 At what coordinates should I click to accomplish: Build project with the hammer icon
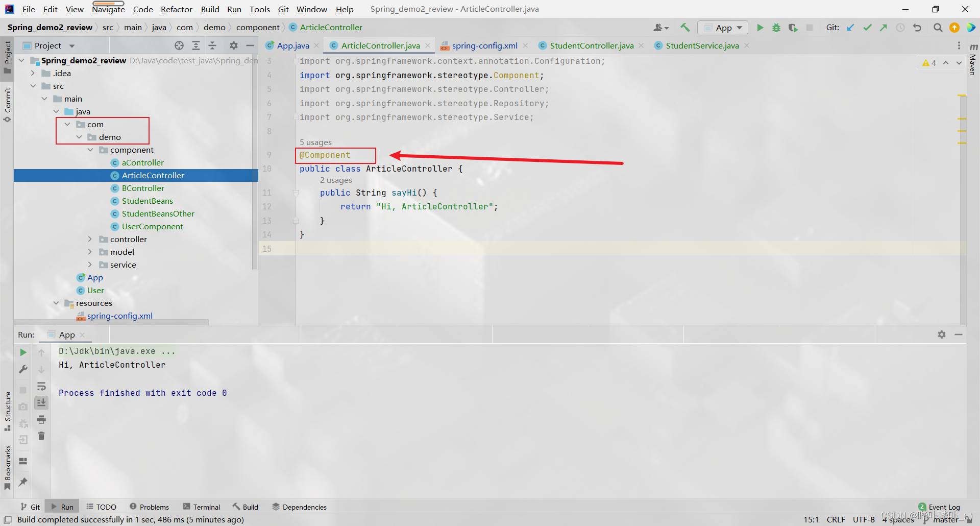(685, 28)
